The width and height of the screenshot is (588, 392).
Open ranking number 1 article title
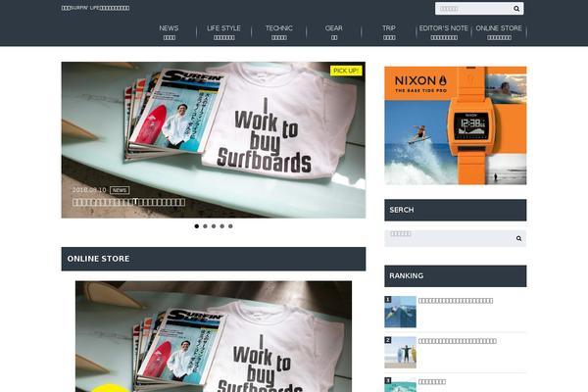point(456,301)
